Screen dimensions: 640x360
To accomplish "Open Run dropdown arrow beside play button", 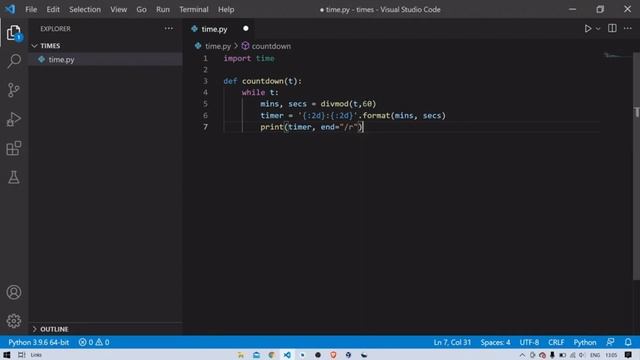I will tap(598, 29).
